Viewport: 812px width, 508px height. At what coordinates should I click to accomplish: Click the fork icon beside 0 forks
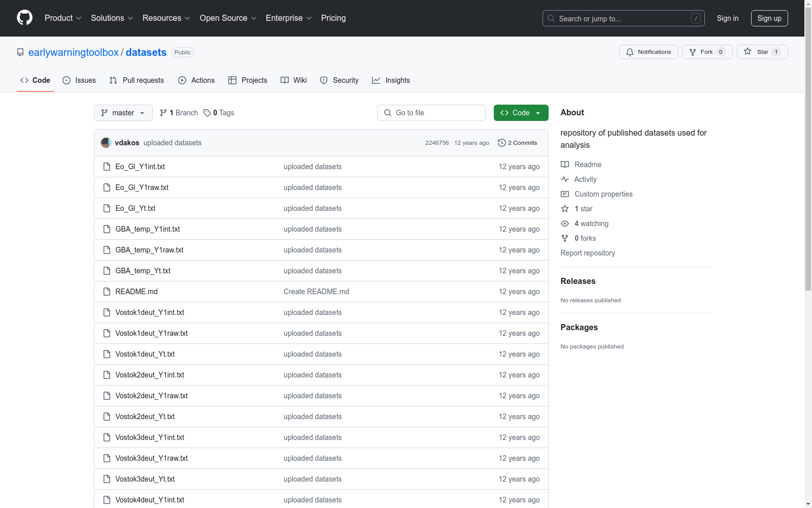tap(565, 238)
